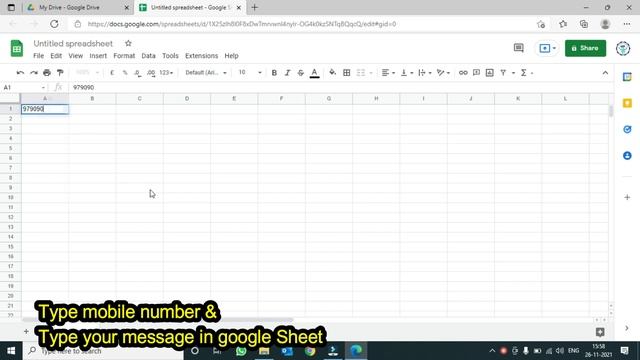Screen dimensions: 640x360
Task: Open the font size dropdown
Action: tap(250, 73)
